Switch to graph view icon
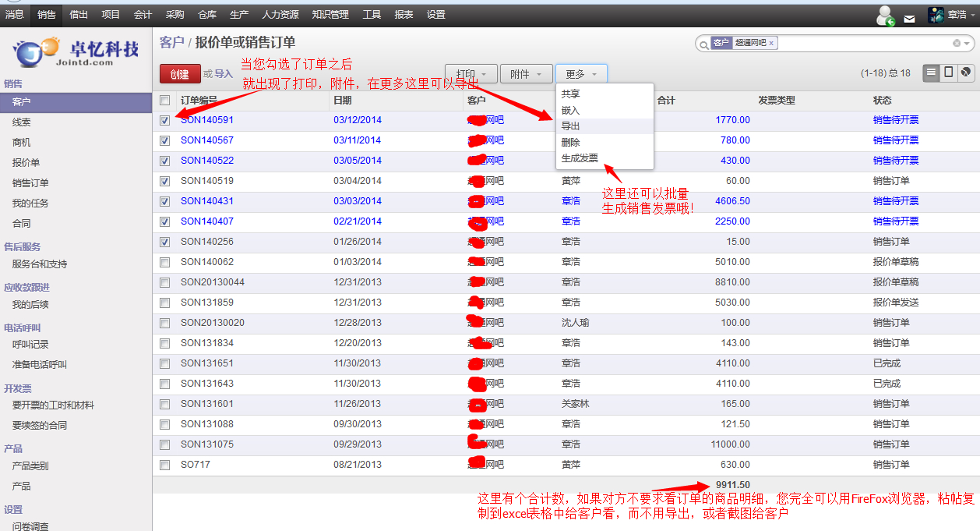The height and width of the screenshot is (531, 980). click(x=966, y=73)
